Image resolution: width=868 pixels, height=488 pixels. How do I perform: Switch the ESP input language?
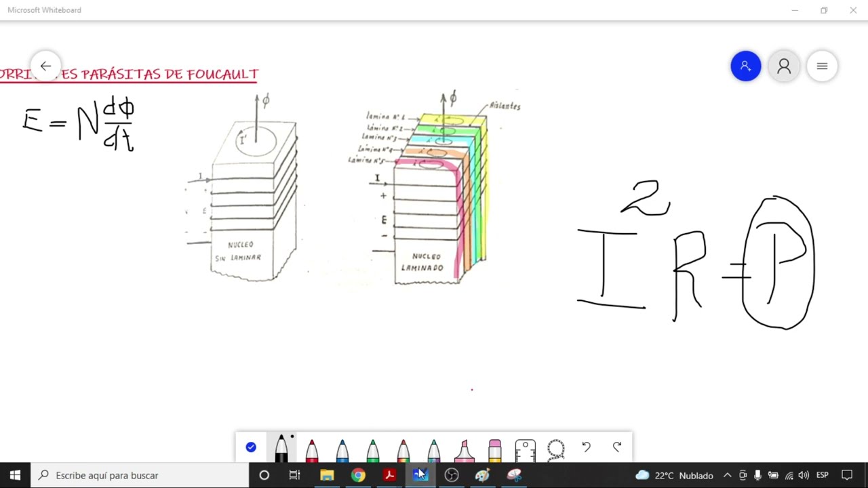823,475
